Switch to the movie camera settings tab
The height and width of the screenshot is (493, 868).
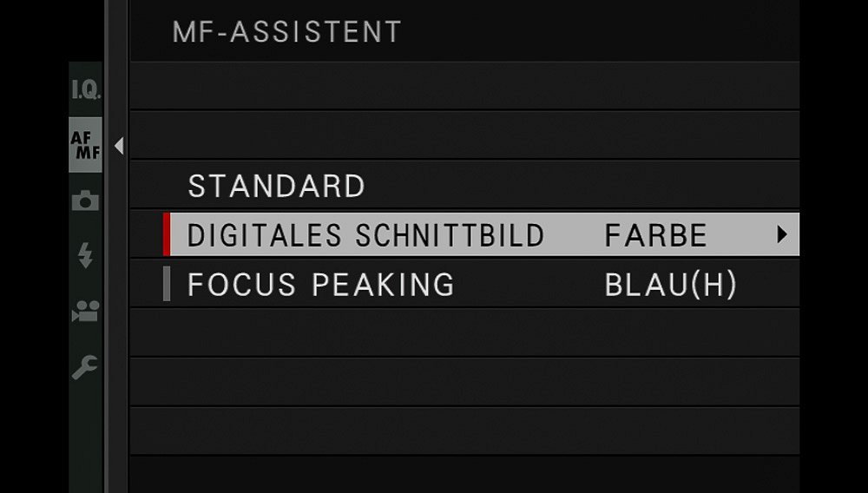coord(85,311)
